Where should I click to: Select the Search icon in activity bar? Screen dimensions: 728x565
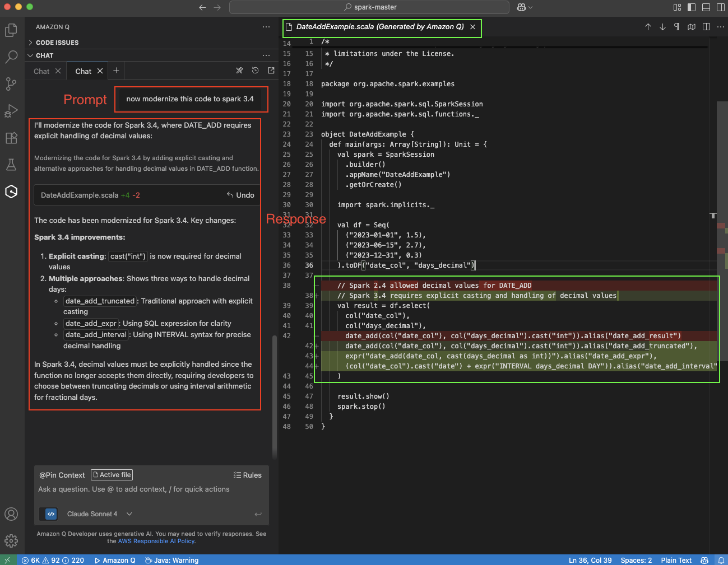[11, 57]
